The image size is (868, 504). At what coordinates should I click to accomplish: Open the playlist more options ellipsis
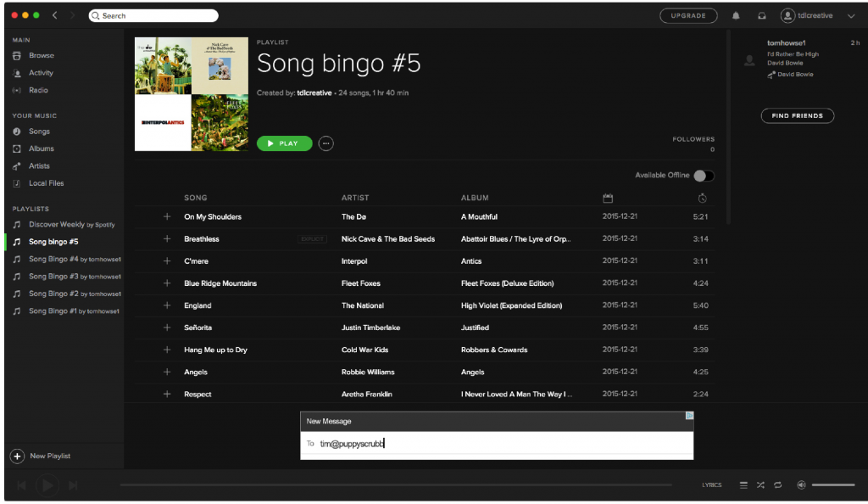326,143
